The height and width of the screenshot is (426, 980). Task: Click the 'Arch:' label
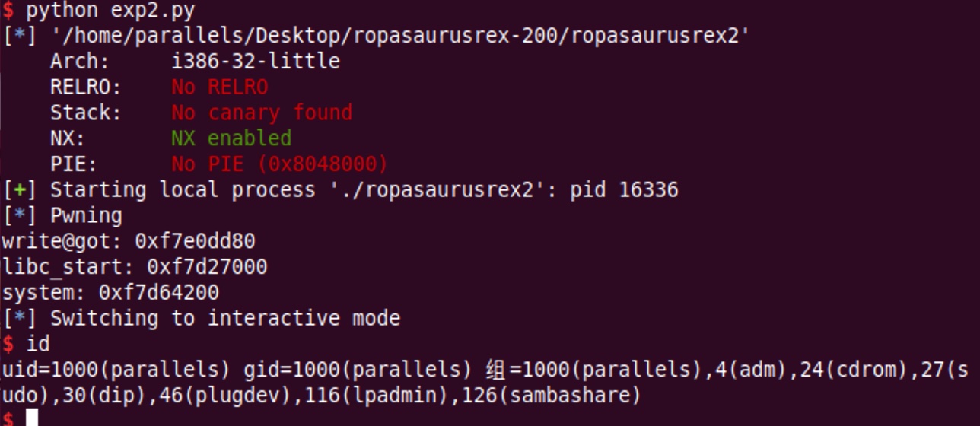pyautogui.click(x=80, y=62)
